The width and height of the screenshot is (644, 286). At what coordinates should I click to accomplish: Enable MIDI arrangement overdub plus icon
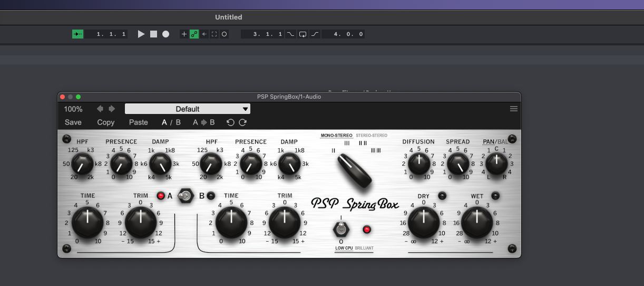tap(184, 34)
